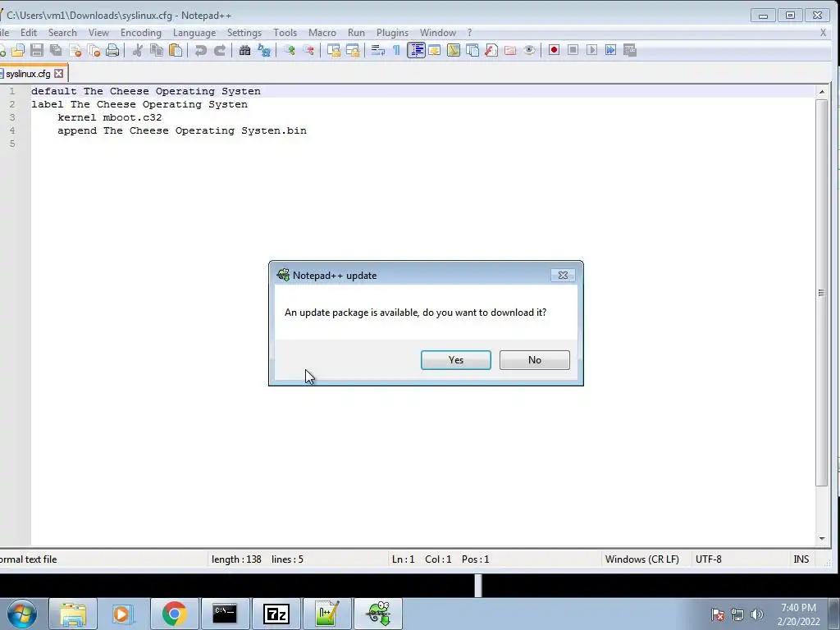The width and height of the screenshot is (840, 630).
Task: Click the Zoom In toolbar icon
Action: (290, 50)
